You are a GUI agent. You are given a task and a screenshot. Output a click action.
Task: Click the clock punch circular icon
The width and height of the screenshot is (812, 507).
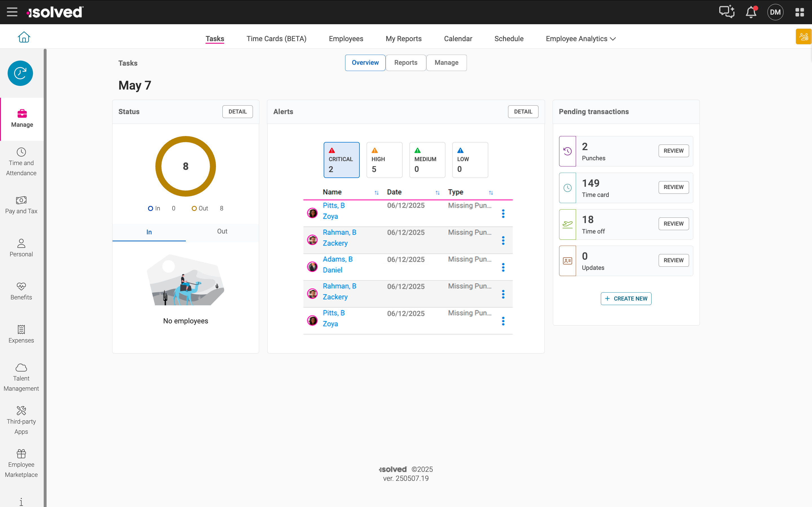tap(20, 73)
